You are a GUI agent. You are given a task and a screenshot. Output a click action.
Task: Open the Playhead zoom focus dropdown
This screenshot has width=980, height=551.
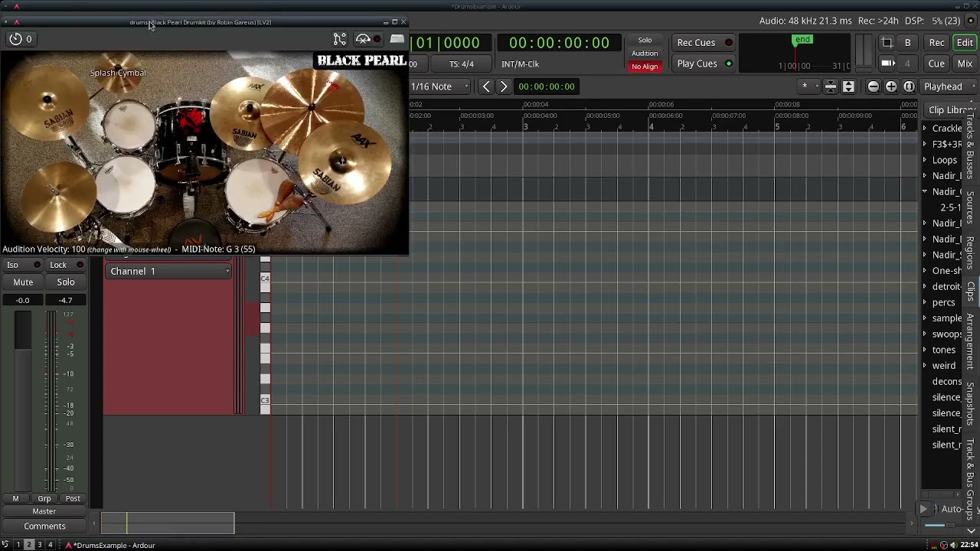pyautogui.click(x=949, y=87)
